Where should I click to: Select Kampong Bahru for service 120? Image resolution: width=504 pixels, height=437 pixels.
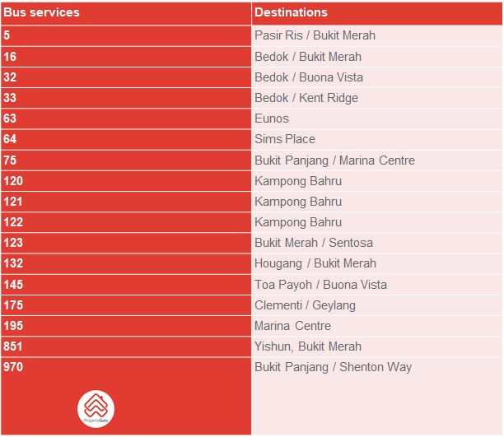point(297,181)
